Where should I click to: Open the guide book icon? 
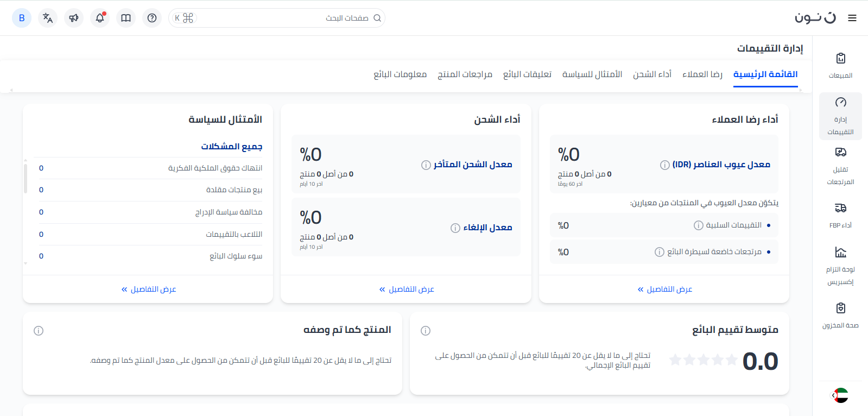[x=126, y=18]
